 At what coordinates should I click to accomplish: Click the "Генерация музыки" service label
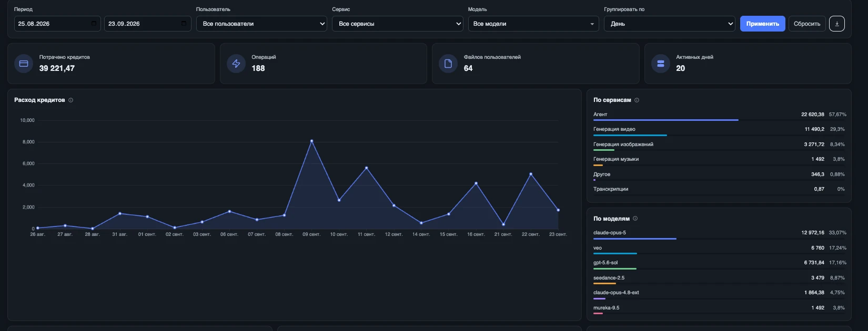point(616,159)
